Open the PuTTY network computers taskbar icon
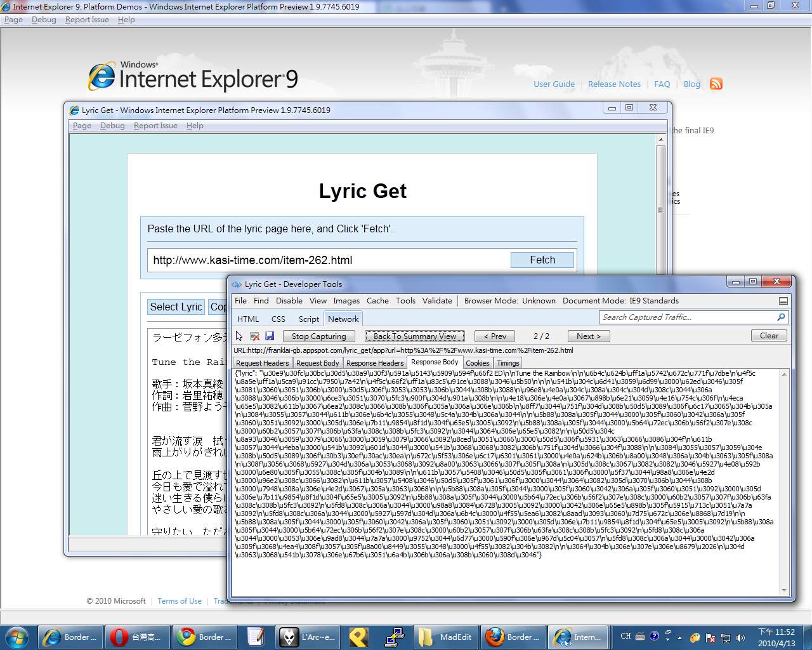 [x=395, y=637]
